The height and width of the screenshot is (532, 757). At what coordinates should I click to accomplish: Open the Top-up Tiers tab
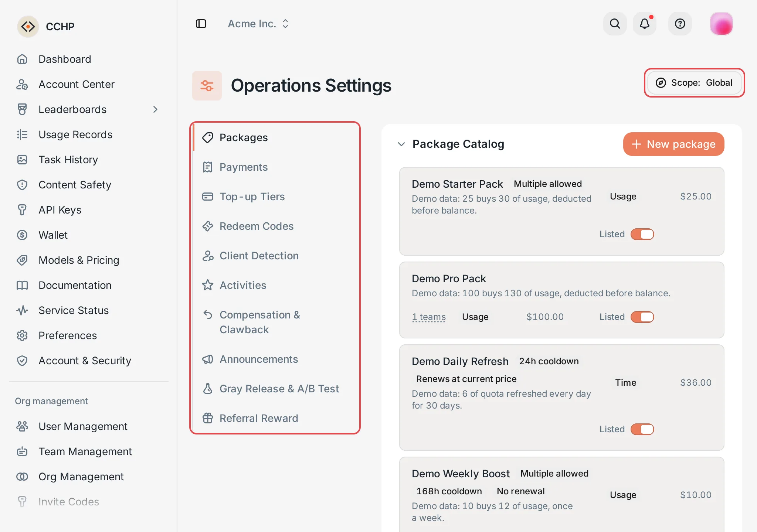coord(275,197)
